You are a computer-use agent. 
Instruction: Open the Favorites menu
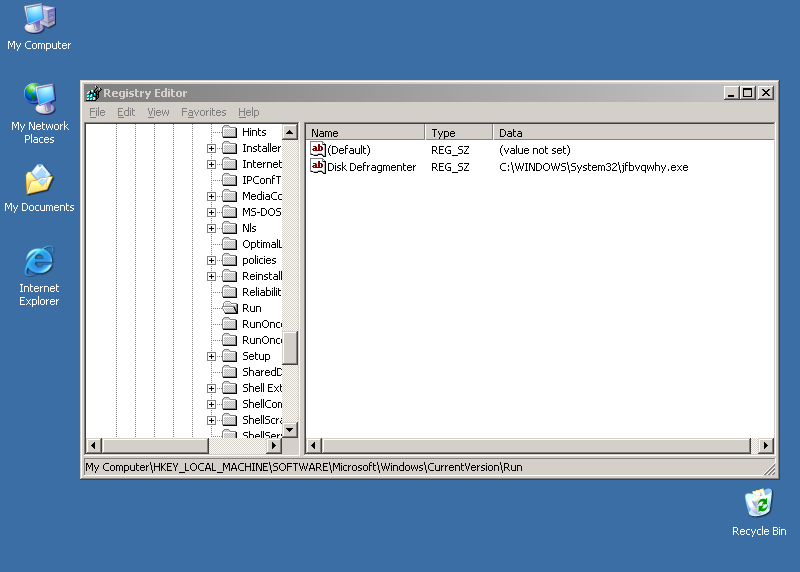click(204, 112)
